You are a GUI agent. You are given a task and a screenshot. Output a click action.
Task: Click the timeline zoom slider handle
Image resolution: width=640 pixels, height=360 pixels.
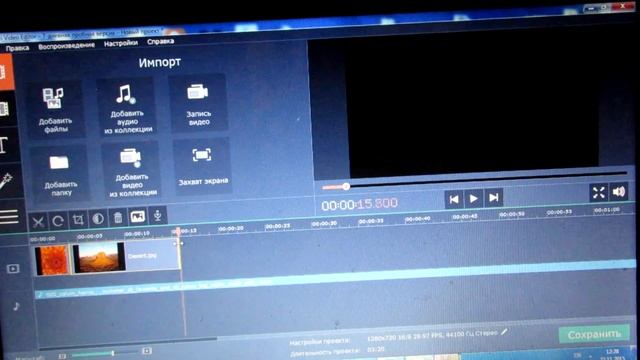tap(113, 353)
